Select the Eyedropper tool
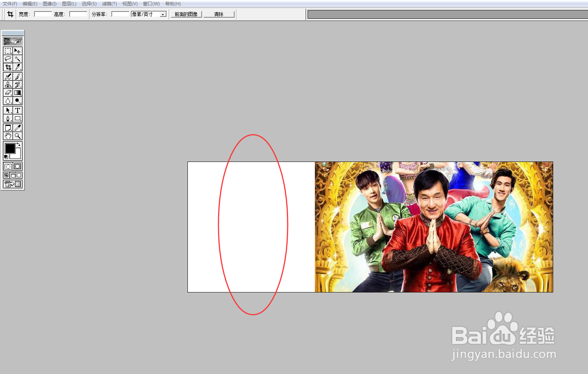The height and width of the screenshot is (374, 588). pyautogui.click(x=18, y=128)
